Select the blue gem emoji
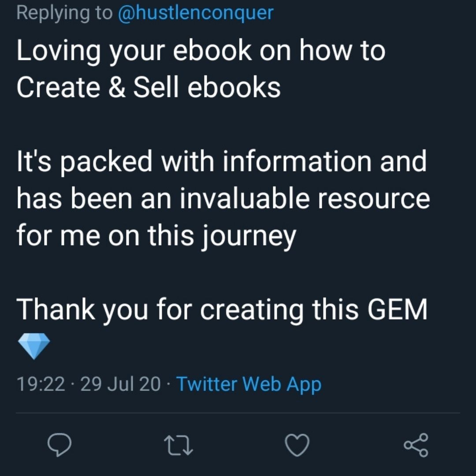Image resolution: width=476 pixels, height=476 pixels. click(x=33, y=346)
